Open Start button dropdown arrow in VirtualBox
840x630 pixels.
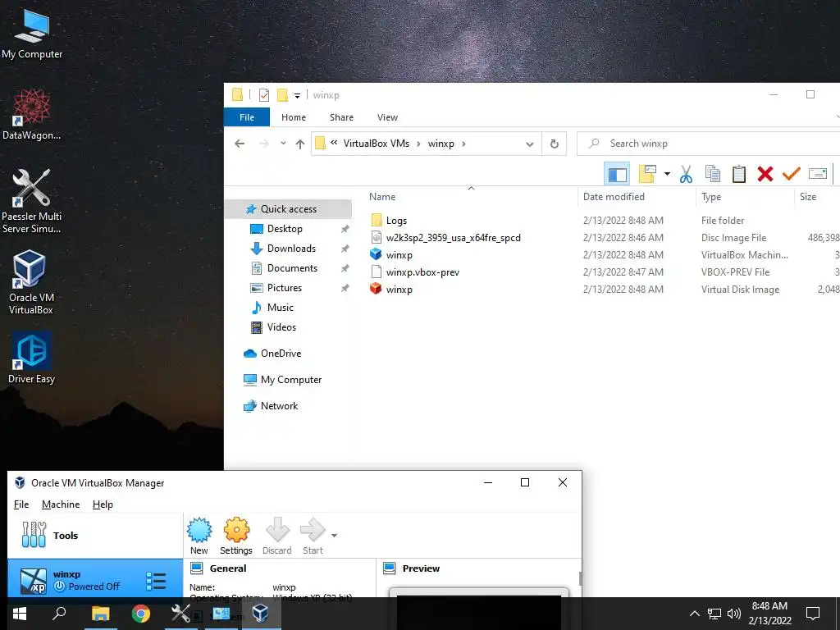(335, 535)
